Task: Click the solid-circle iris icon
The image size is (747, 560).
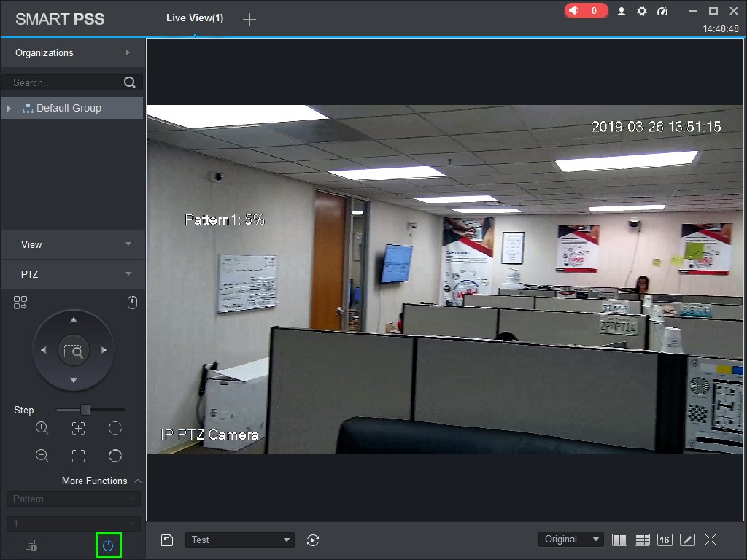Action: coord(115,456)
